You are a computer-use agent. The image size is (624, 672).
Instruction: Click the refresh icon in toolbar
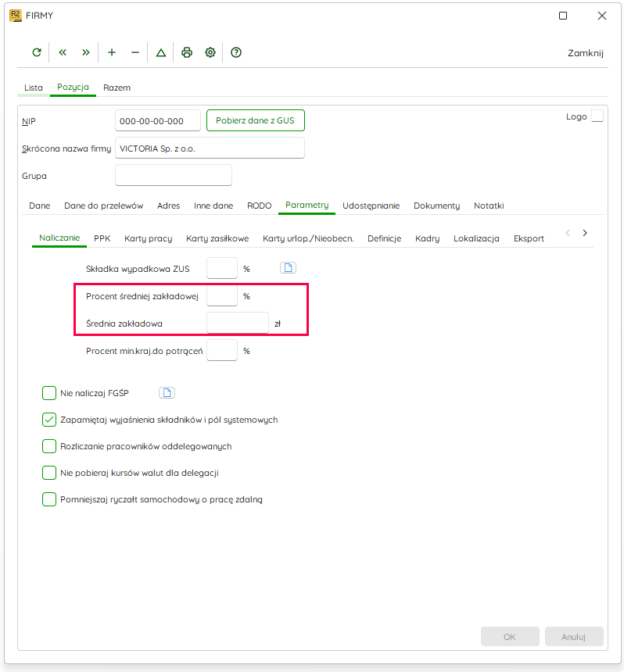tap(37, 52)
